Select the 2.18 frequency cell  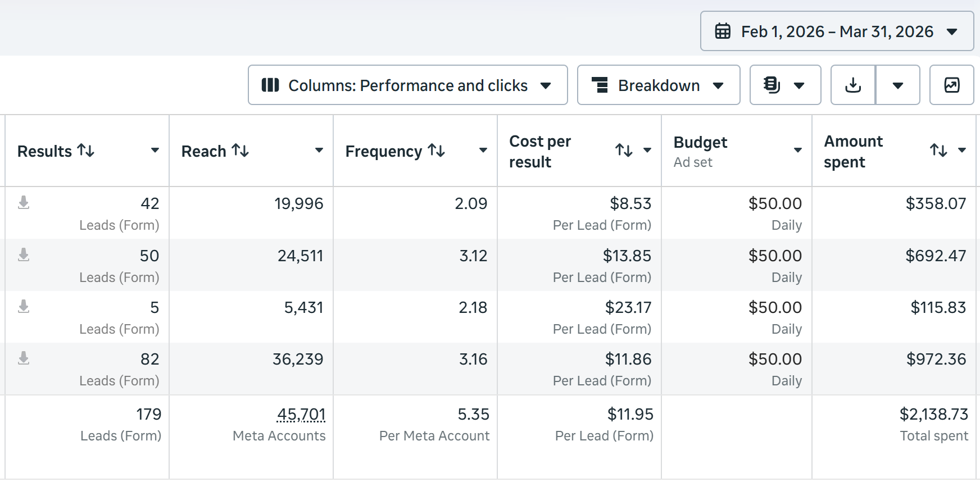[415, 317]
